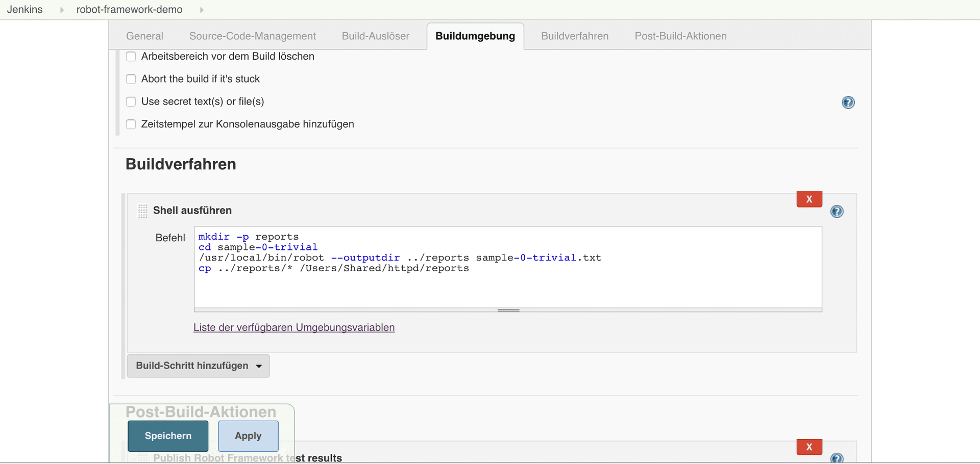Open help icon for Shell ausführen step
Image resolution: width=980 pixels, height=464 pixels.
(837, 212)
